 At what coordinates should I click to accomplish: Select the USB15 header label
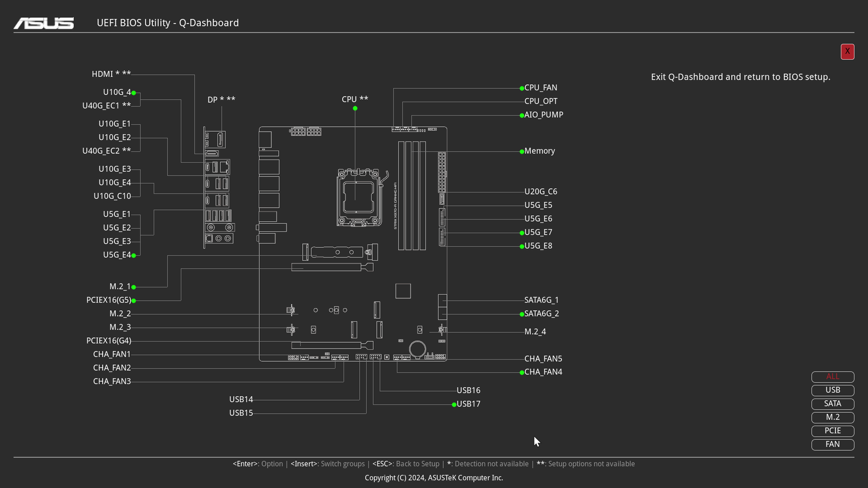(x=241, y=413)
